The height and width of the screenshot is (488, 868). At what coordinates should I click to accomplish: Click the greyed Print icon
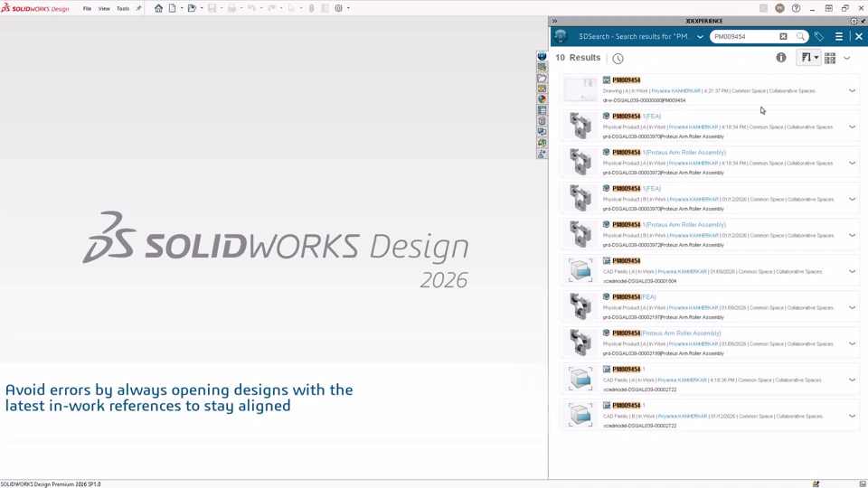tap(232, 8)
